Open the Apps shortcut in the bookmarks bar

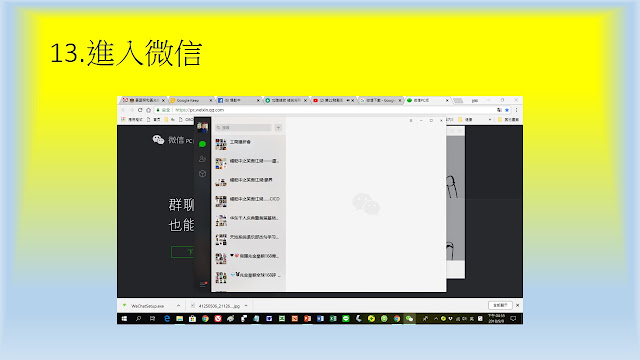click(132, 120)
